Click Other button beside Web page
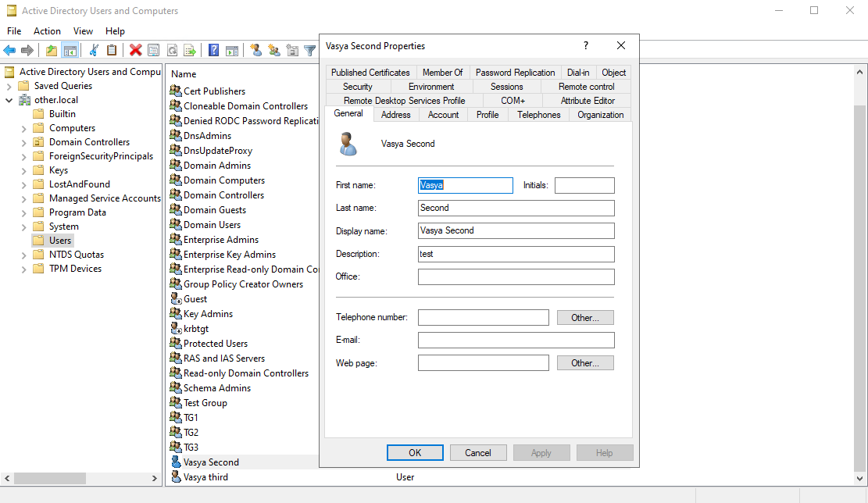 click(585, 363)
